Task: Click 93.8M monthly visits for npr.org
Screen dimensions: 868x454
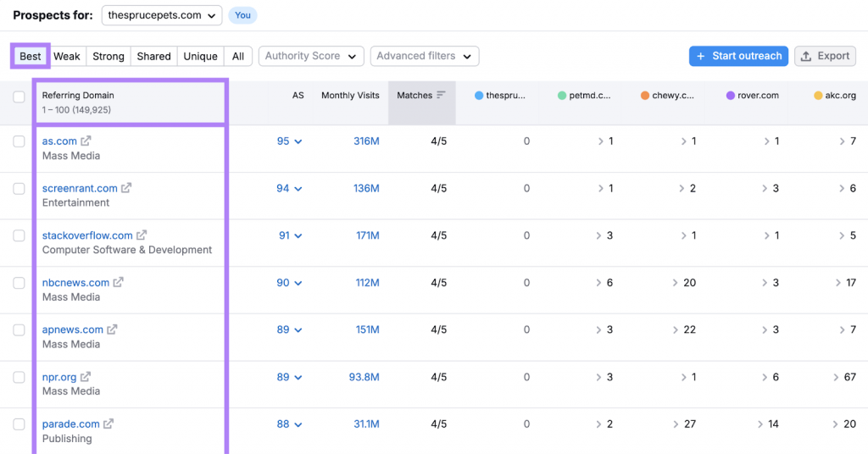Action: pyautogui.click(x=364, y=377)
